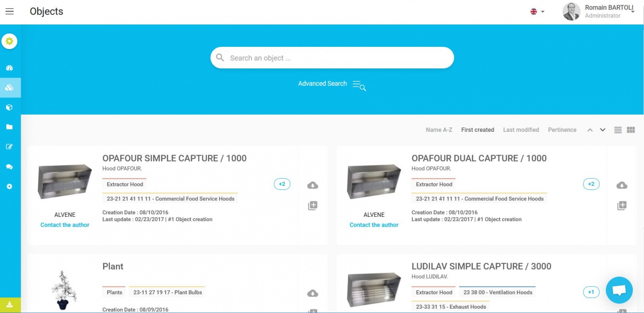
Task: Open the live chat bubble widget
Action: pos(619,290)
